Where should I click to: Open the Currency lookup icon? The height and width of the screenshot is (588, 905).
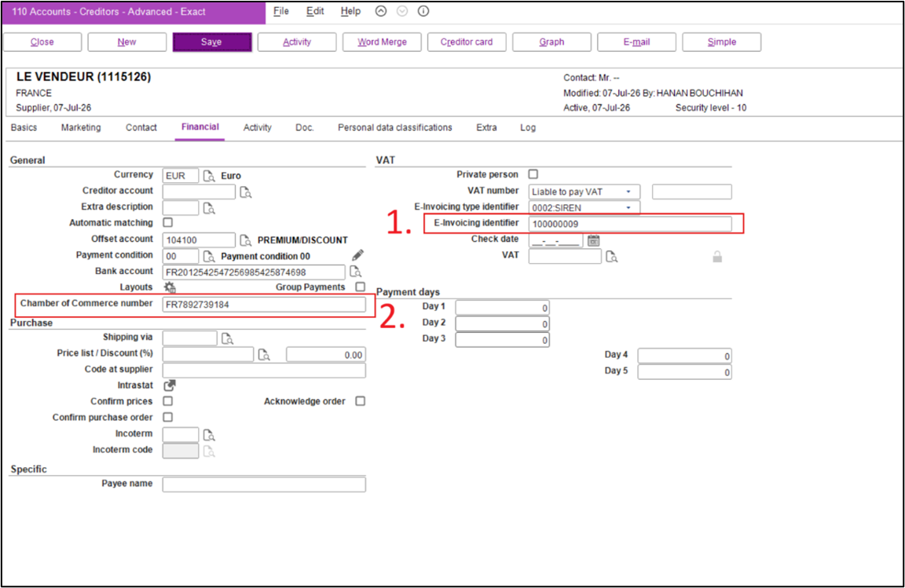(x=209, y=176)
